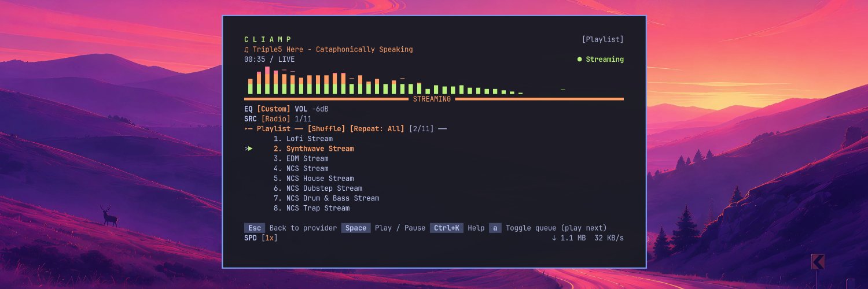Play the 4. NCS Stream entry

pos(301,168)
